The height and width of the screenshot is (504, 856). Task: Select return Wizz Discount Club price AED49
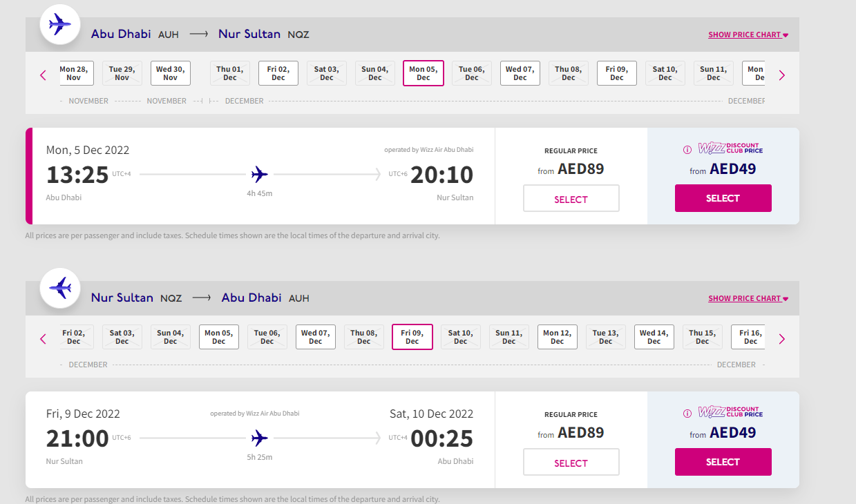[x=723, y=462]
